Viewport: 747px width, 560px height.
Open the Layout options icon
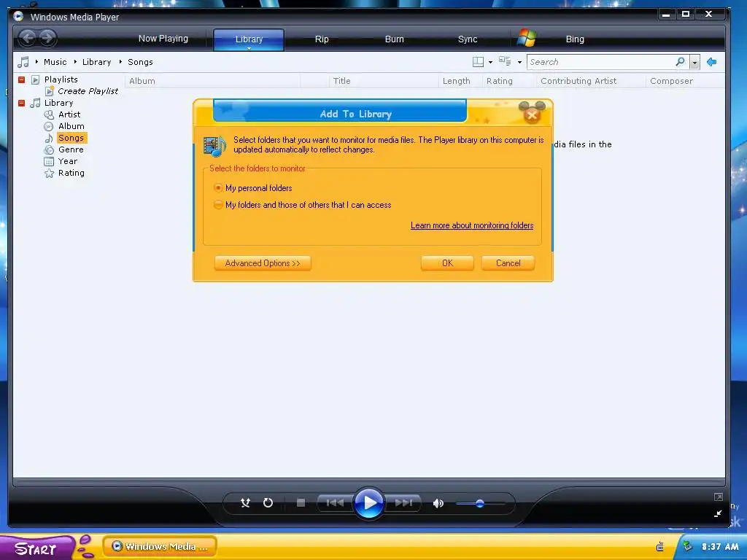(478, 62)
